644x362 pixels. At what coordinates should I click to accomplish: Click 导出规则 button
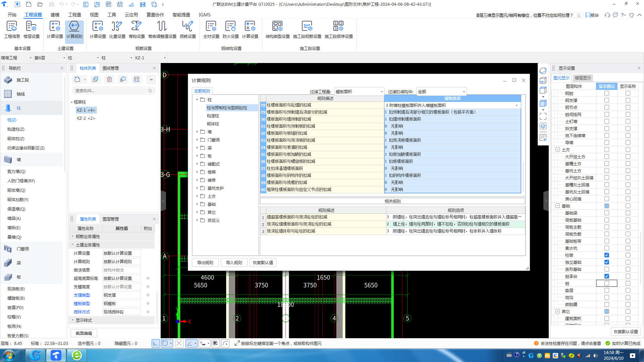click(x=205, y=263)
